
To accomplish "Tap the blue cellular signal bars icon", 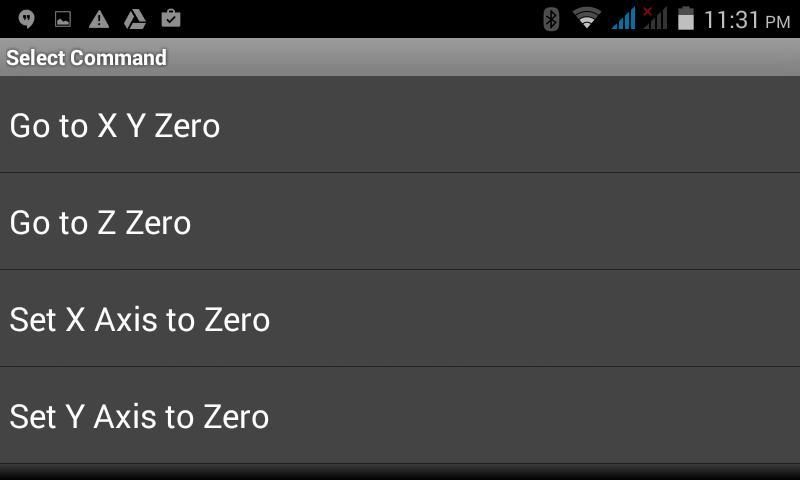I will click(623, 19).
